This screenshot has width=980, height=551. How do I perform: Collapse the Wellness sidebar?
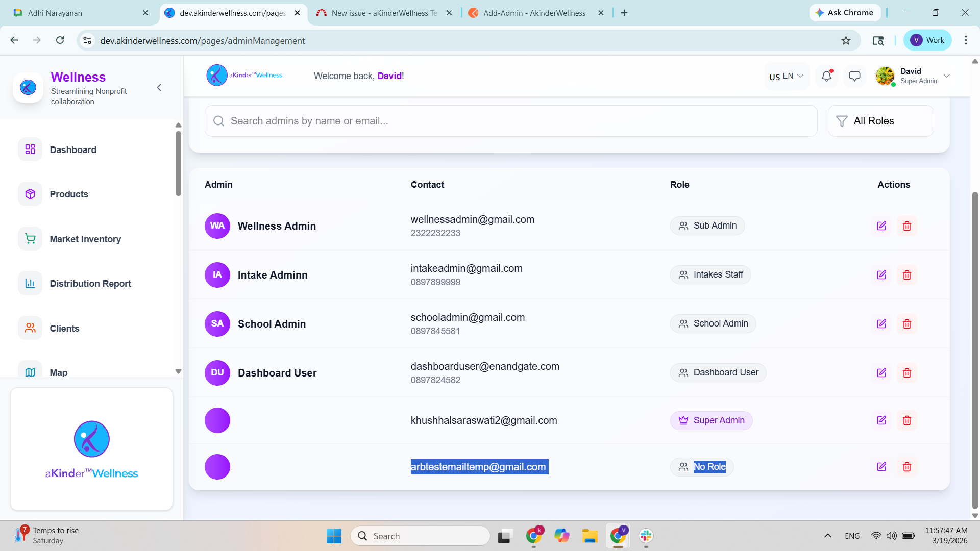coord(159,88)
